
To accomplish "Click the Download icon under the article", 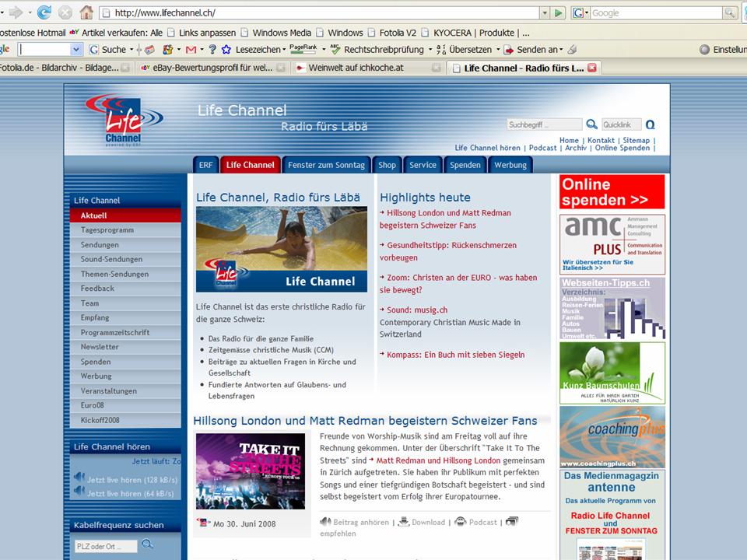I will click(x=403, y=522).
